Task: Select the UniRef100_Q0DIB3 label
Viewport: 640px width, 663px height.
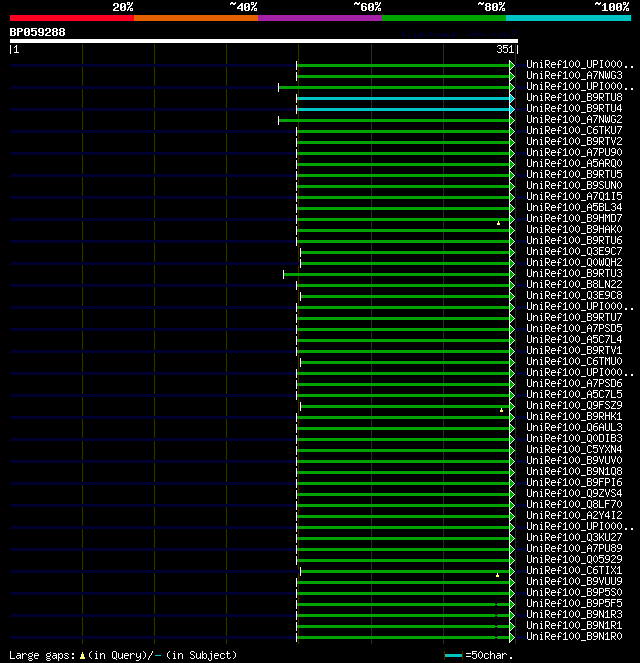Action: click(574, 438)
